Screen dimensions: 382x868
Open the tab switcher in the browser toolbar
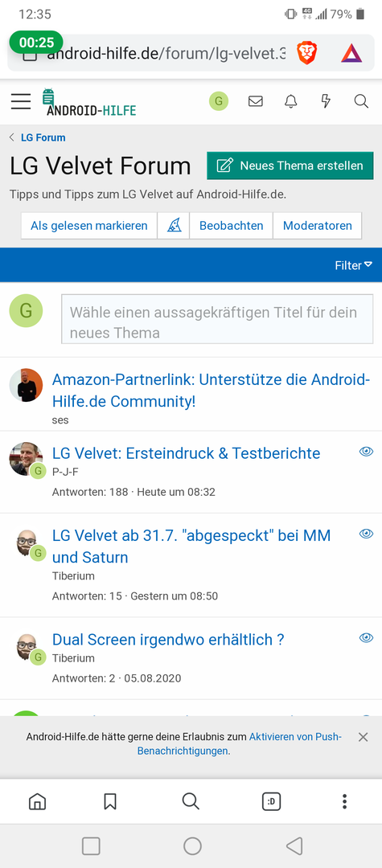pos(271,801)
